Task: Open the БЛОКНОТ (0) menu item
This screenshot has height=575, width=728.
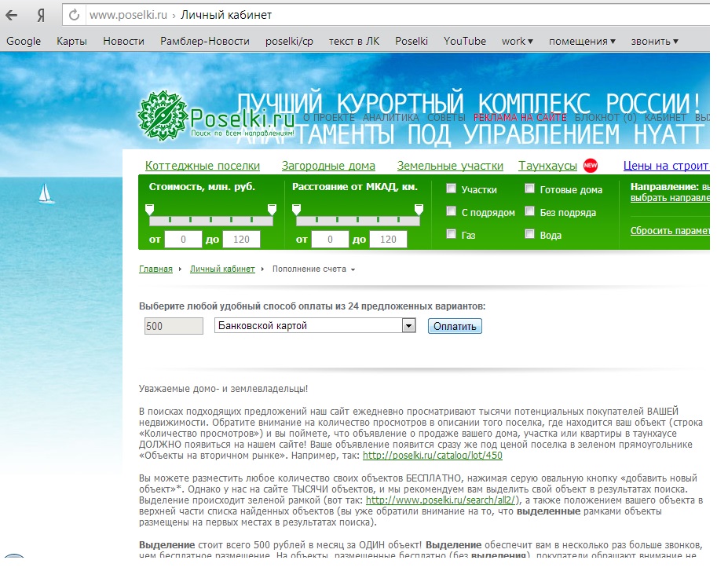Action: 606,118
